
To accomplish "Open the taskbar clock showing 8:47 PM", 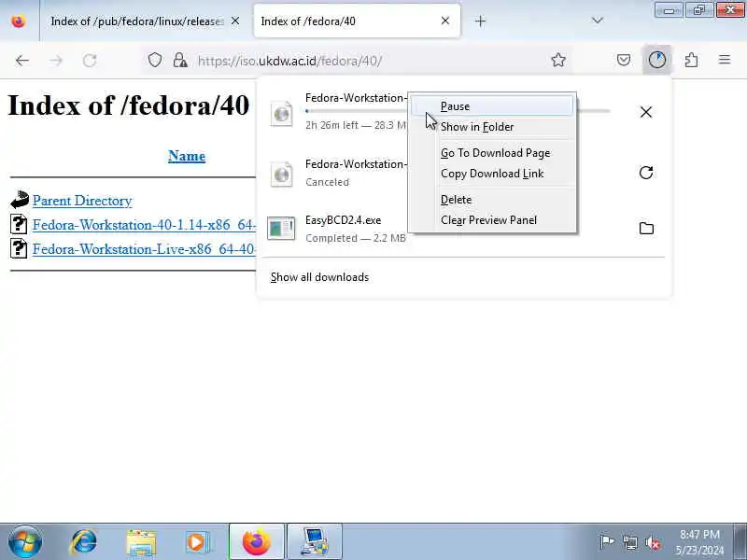I will [x=699, y=542].
